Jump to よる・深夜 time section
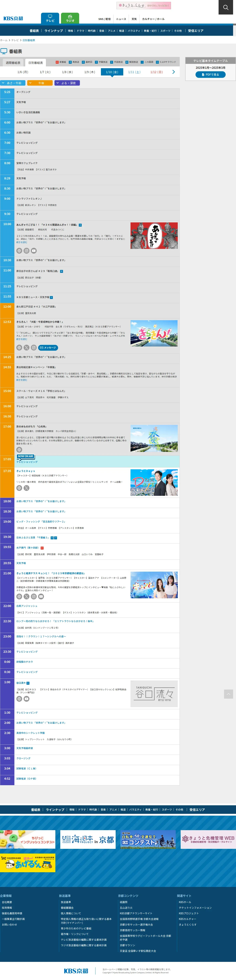 [67, 83]
